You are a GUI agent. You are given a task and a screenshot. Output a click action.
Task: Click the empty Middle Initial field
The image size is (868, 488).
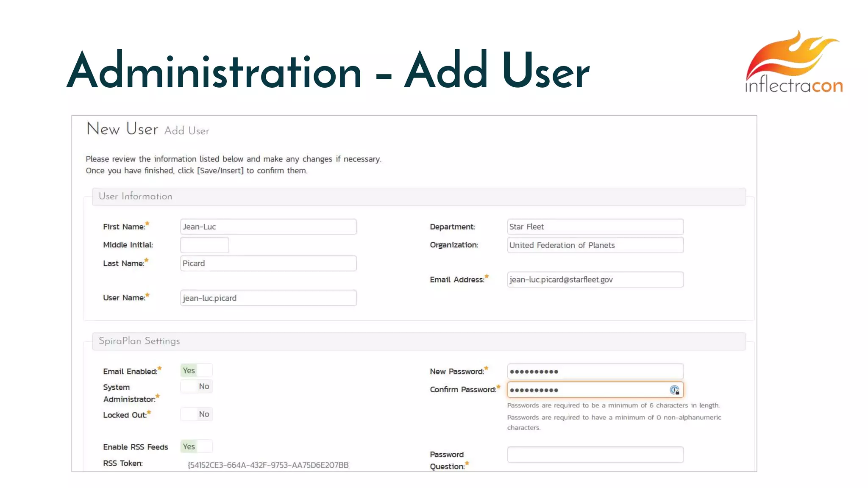(205, 245)
